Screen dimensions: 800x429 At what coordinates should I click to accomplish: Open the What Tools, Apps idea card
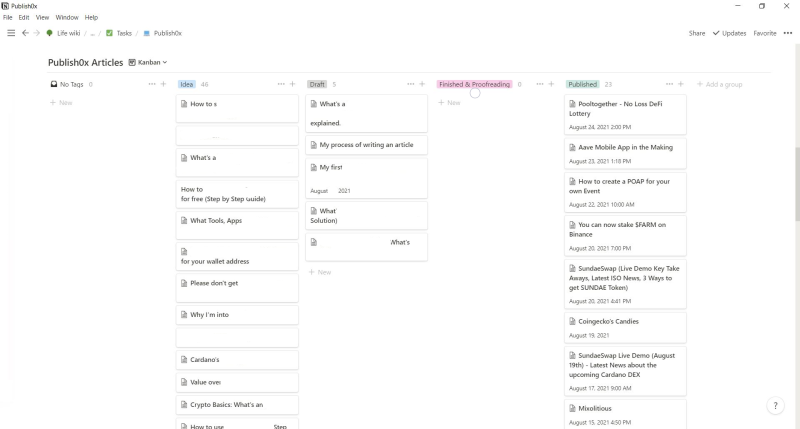point(237,225)
